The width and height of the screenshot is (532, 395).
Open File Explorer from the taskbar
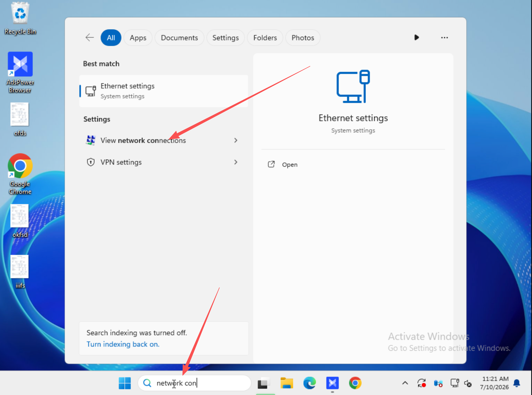point(287,383)
